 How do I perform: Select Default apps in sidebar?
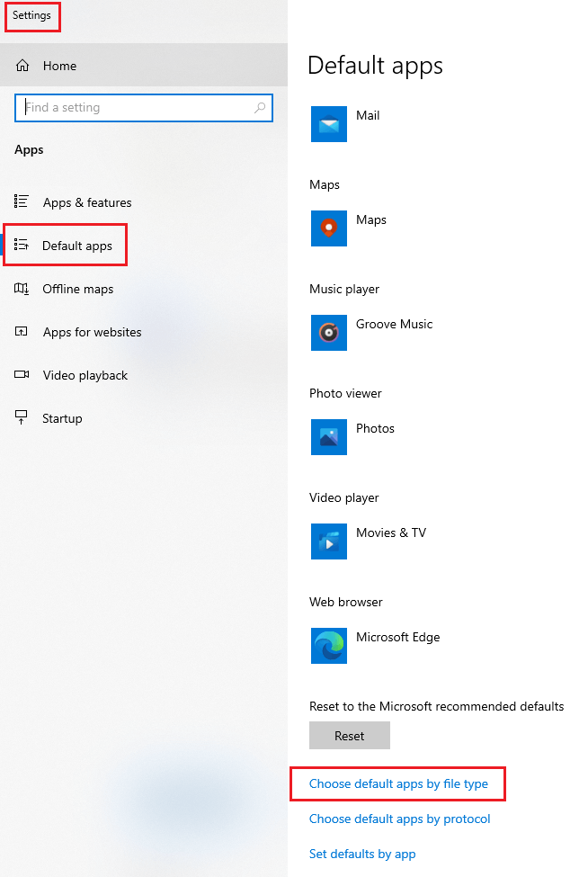pos(144,246)
